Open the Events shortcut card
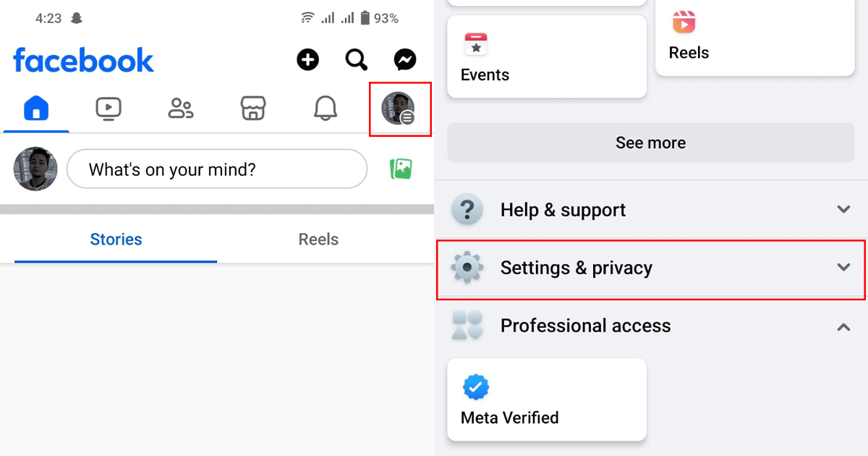 [547, 56]
